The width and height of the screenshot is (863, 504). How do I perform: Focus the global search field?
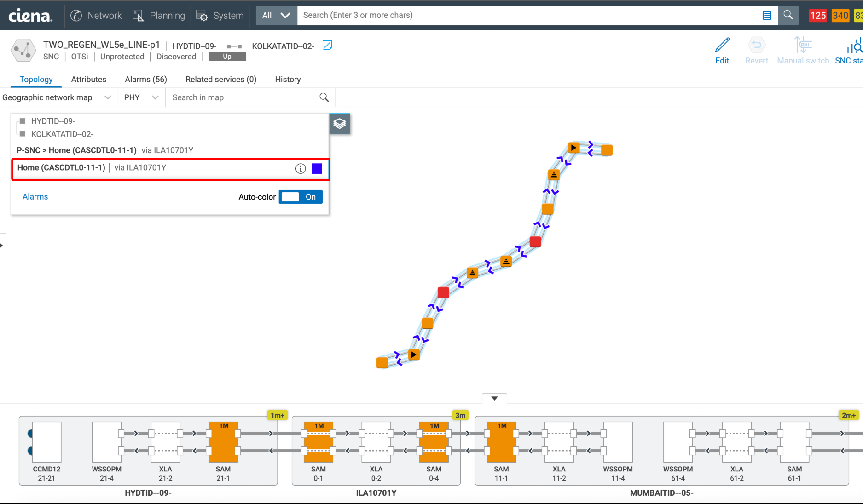[x=527, y=15]
